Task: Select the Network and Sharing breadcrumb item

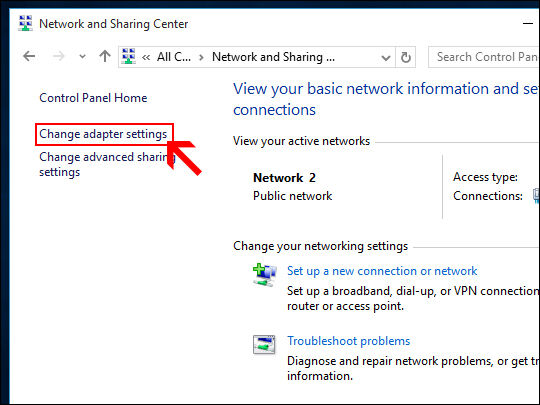Action: coord(273,57)
